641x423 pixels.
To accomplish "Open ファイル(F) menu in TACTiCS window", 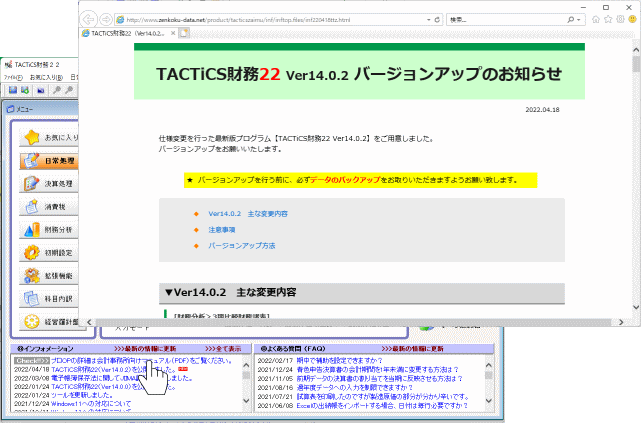I will pyautogui.click(x=13, y=77).
